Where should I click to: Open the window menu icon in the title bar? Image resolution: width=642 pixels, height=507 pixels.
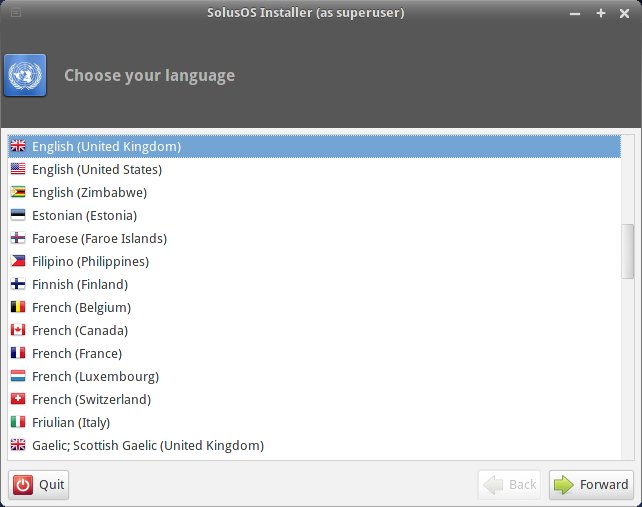click(16, 13)
